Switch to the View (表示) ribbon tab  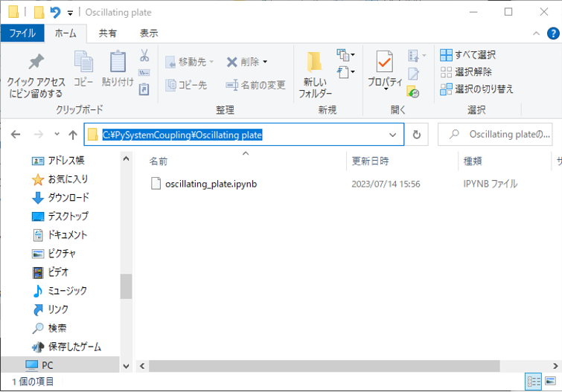coord(149,33)
